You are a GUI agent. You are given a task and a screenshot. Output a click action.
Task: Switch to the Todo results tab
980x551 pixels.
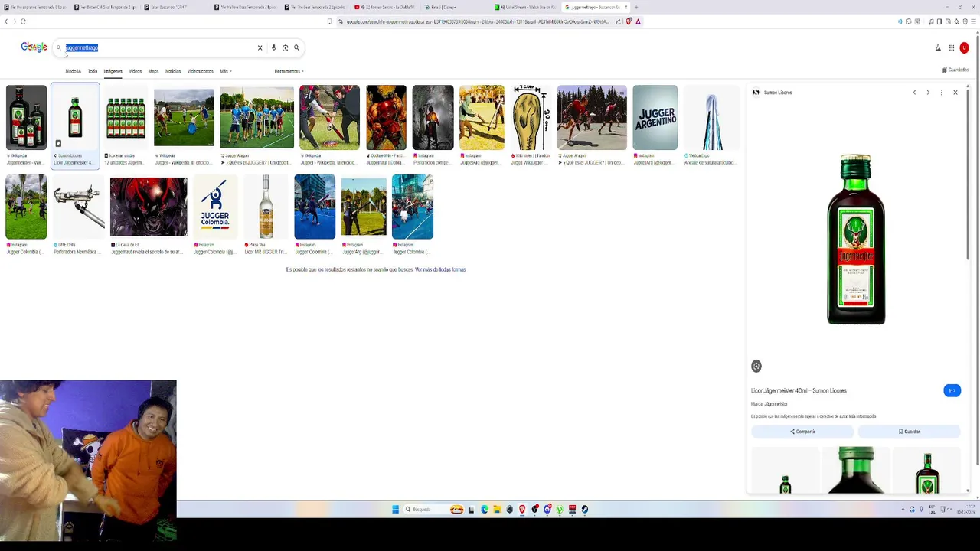(93, 71)
